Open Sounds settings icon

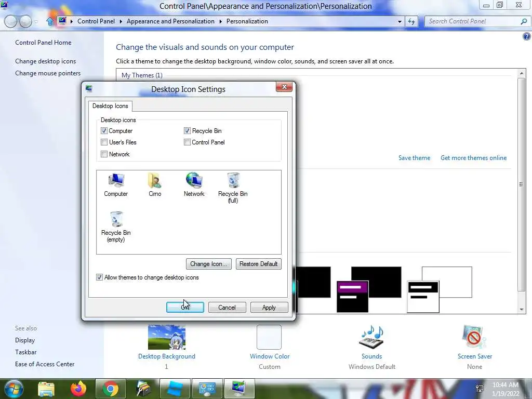(371, 337)
